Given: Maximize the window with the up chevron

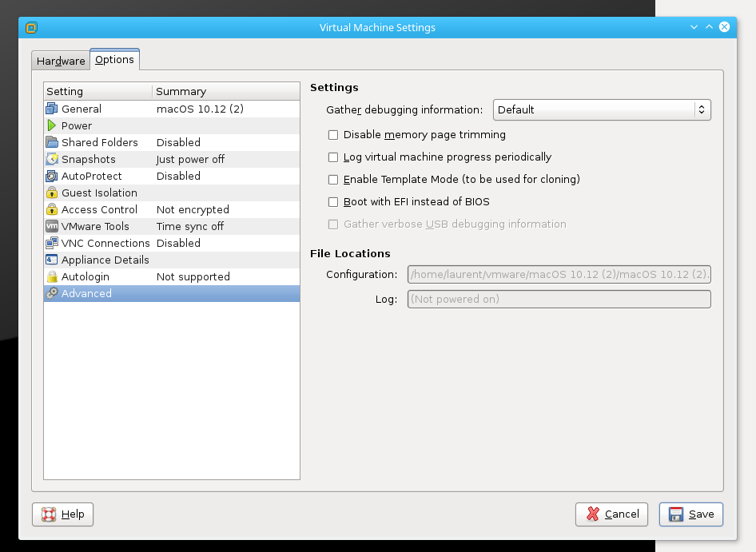Looking at the screenshot, I should point(709,27).
